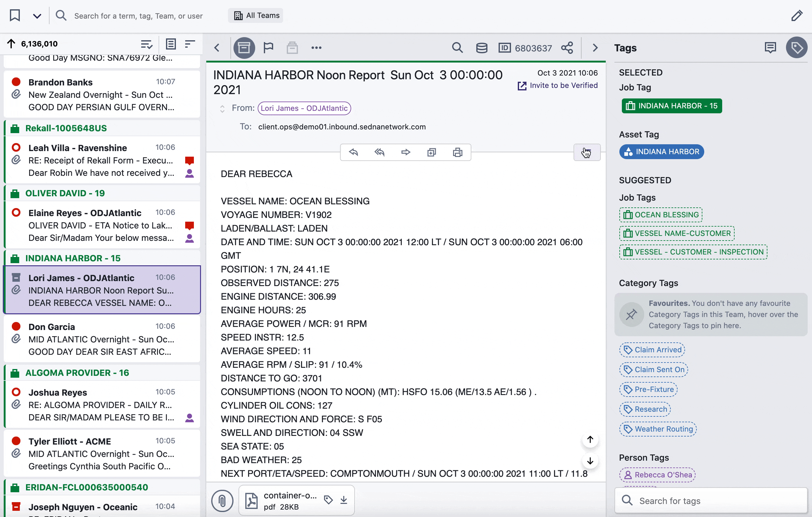The width and height of the screenshot is (812, 517).
Task: Flag the open message
Action: tap(268, 48)
